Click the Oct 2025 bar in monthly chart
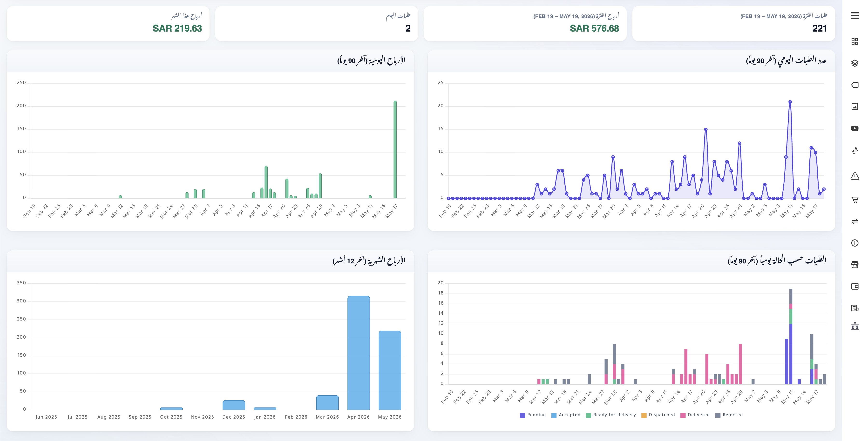Screen dimensions: 868x441 [171, 408]
